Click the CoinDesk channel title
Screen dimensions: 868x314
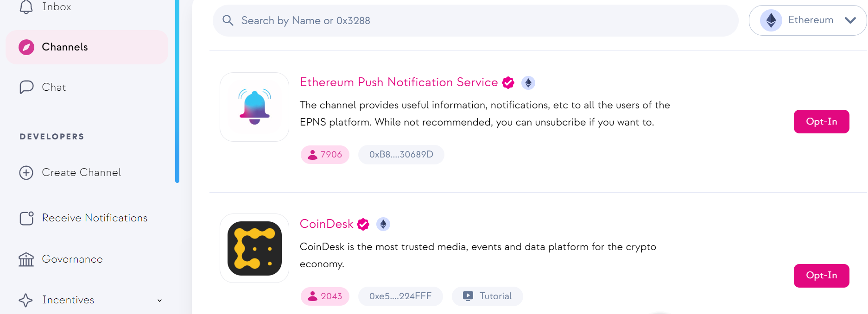(x=326, y=224)
